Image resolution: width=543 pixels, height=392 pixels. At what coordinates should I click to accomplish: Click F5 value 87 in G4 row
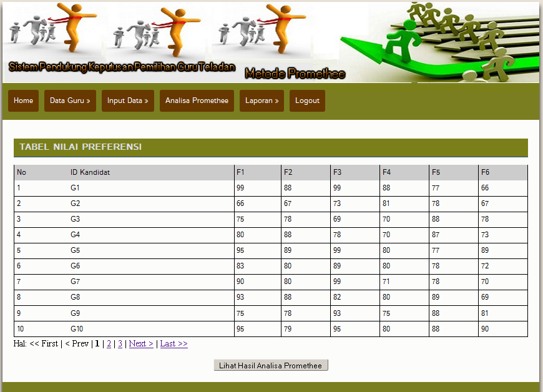coord(454,235)
